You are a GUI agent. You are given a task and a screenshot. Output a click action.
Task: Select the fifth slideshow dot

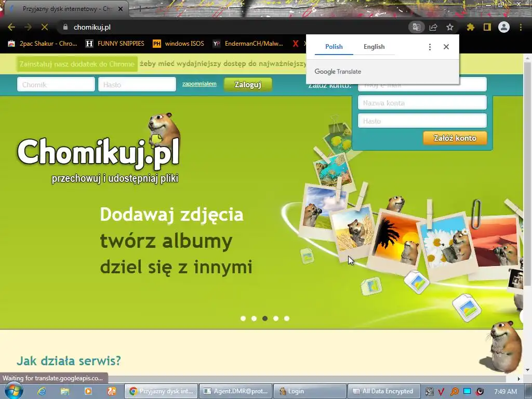[287, 318]
